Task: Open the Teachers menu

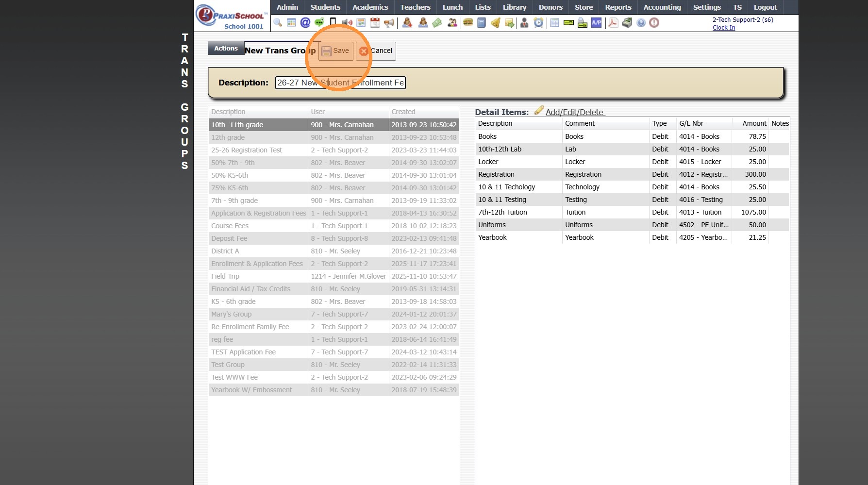Action: pos(415,7)
